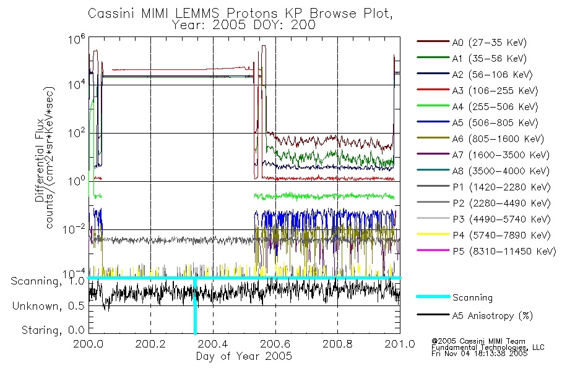Click the dark red A0 legend line
This screenshot has height=371, width=588.
pyautogui.click(x=433, y=41)
